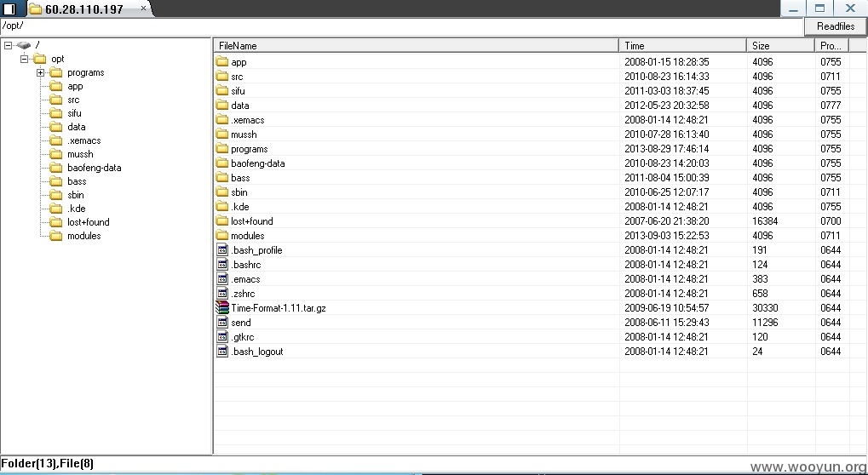The height and width of the screenshot is (475, 868).
Task: Select modules in the left tree
Action: pyautogui.click(x=83, y=236)
